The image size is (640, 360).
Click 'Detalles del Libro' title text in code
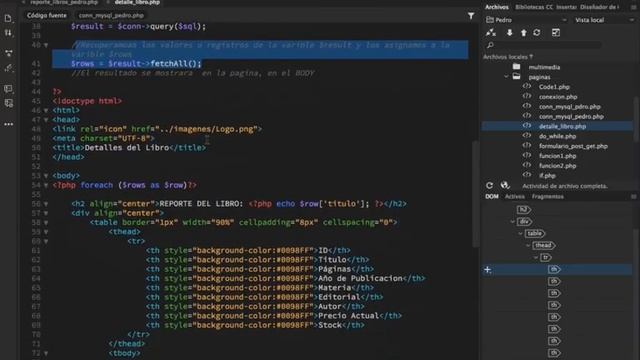coord(127,148)
